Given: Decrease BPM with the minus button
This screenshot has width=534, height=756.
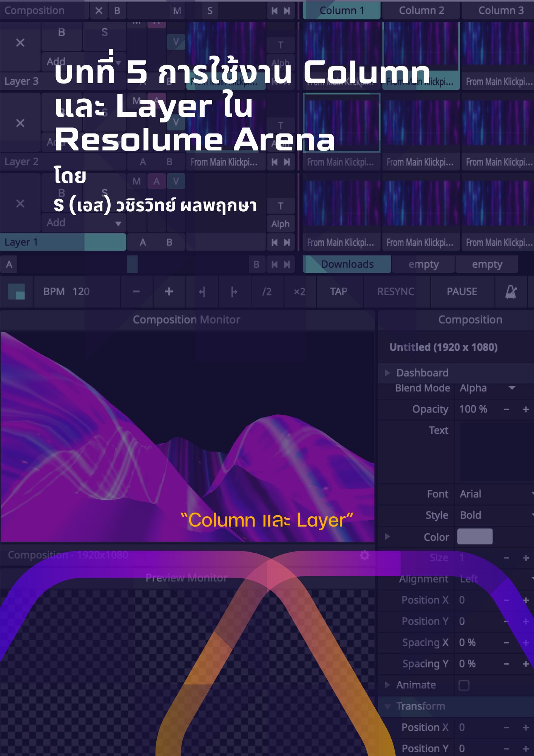Looking at the screenshot, I should [x=137, y=291].
